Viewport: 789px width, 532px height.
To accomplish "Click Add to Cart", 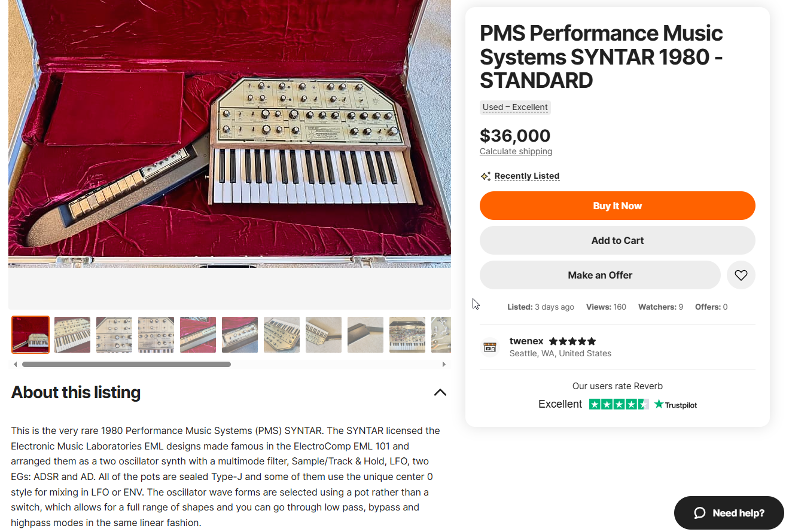I will (x=617, y=240).
